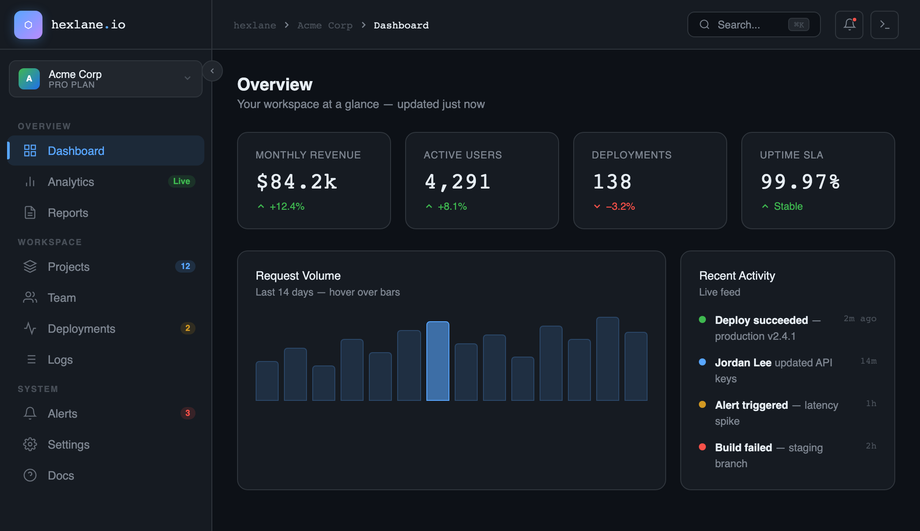Click the Acme Corp breadcrumb link

[324, 25]
